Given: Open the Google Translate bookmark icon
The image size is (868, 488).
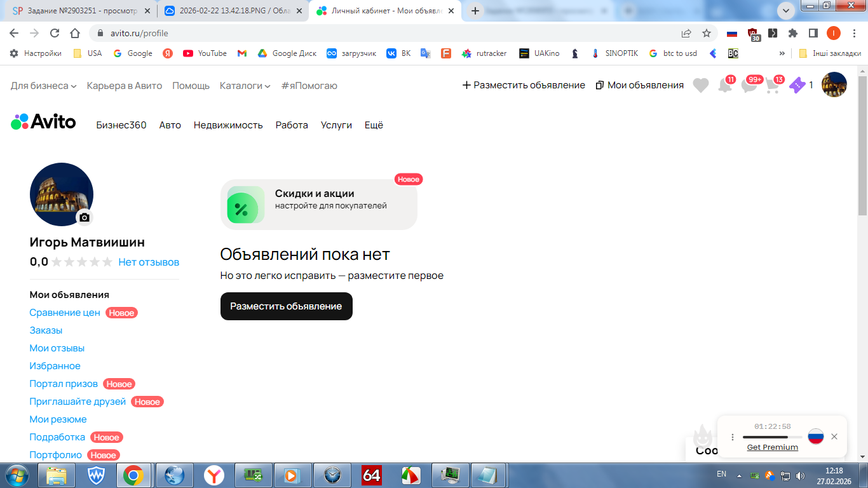Looking at the screenshot, I should [426, 53].
